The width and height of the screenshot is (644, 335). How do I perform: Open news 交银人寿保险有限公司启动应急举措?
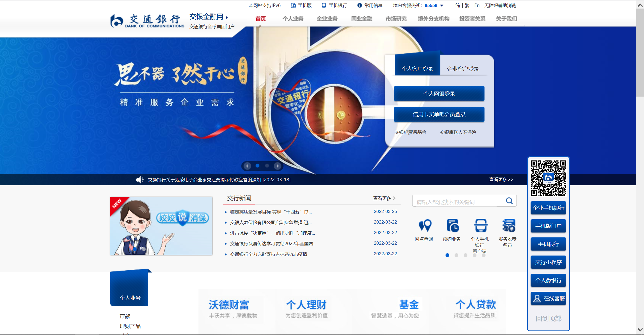[271, 222]
